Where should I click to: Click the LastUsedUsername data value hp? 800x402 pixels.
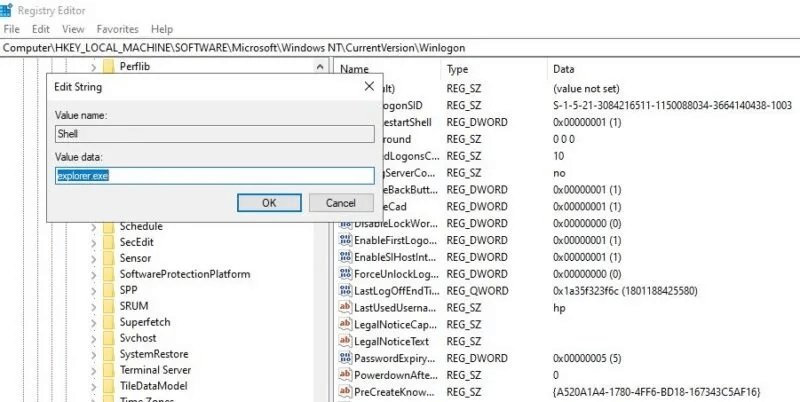559,308
